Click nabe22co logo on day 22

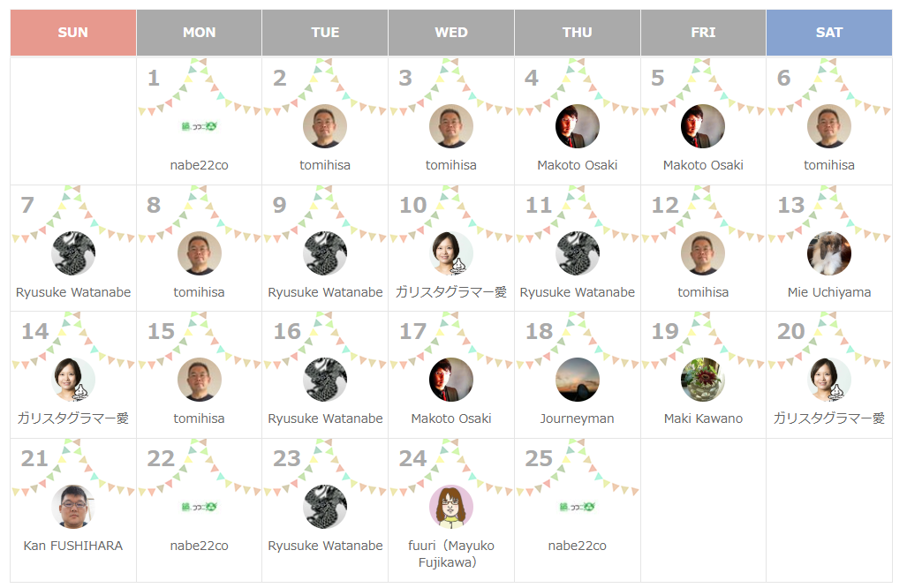click(199, 507)
